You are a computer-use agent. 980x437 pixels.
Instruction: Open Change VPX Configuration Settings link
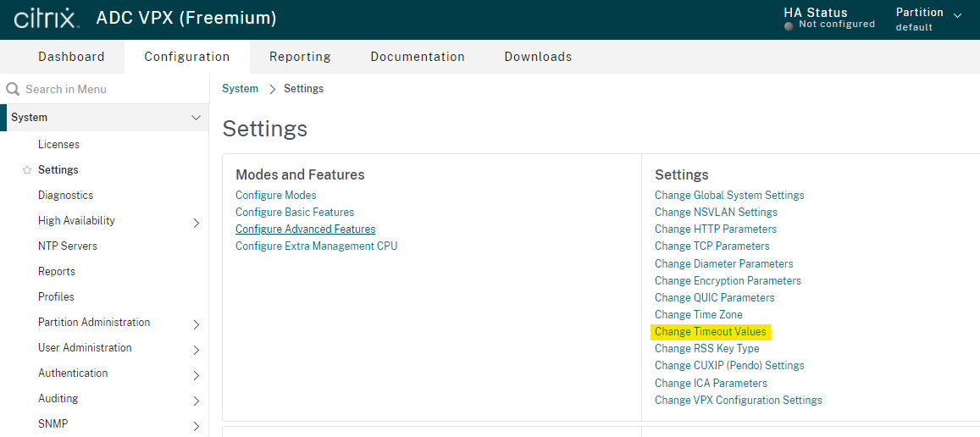(738, 400)
